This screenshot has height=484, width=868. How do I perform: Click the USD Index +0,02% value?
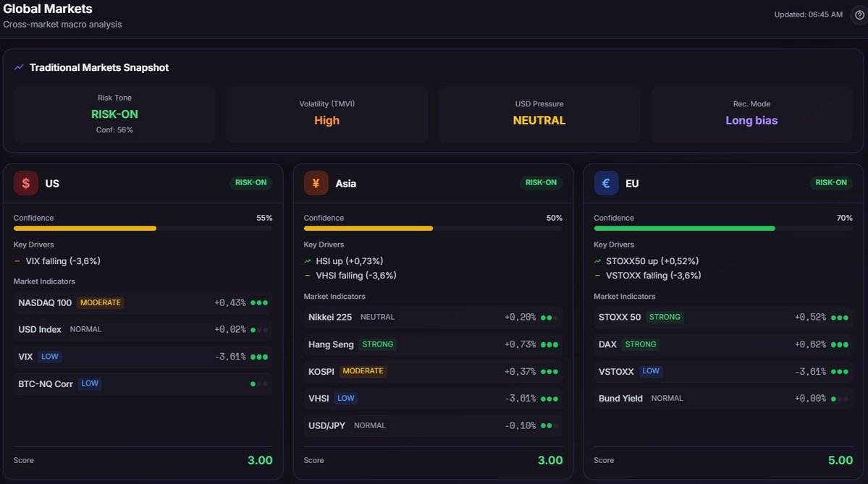tap(230, 330)
